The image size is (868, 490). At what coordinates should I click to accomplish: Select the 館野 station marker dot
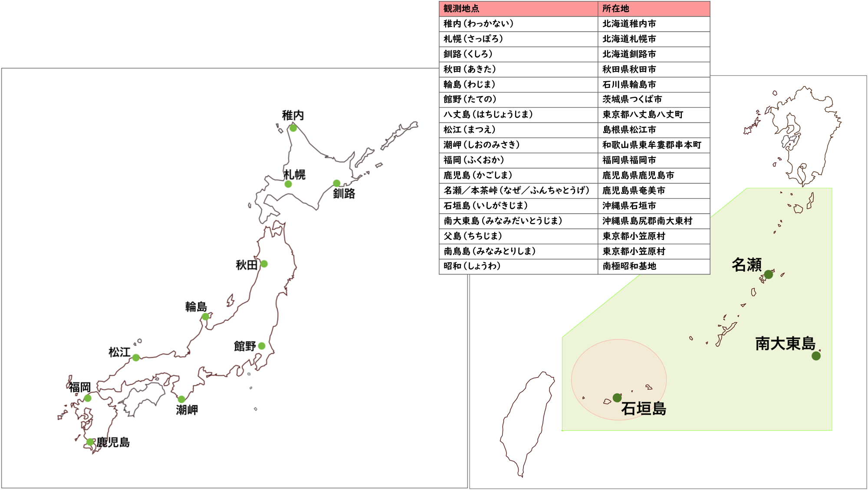tap(262, 346)
